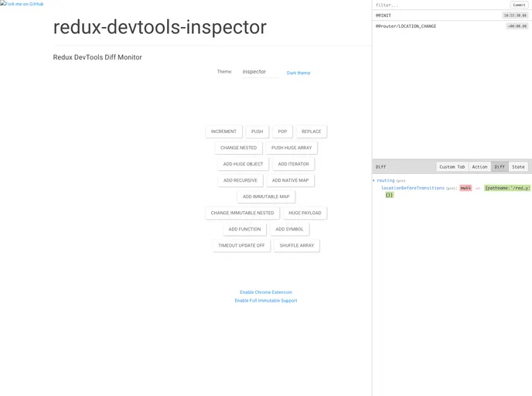Toggle TIMEOUT UPDATE OFF button
532x396 pixels.
tap(241, 245)
